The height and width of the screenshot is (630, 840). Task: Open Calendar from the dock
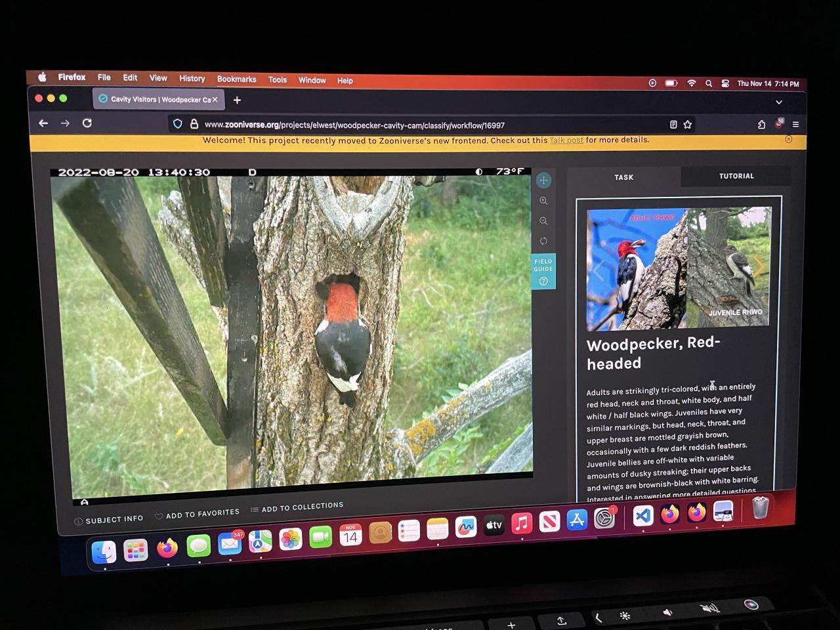tap(350, 535)
